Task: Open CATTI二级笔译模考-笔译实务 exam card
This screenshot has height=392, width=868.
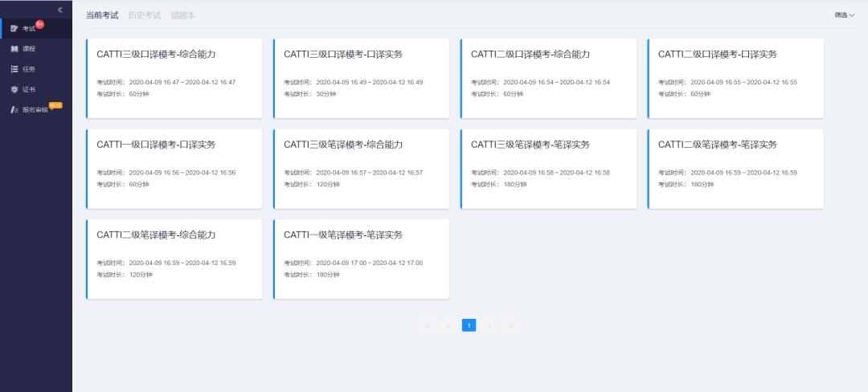Action: point(735,169)
